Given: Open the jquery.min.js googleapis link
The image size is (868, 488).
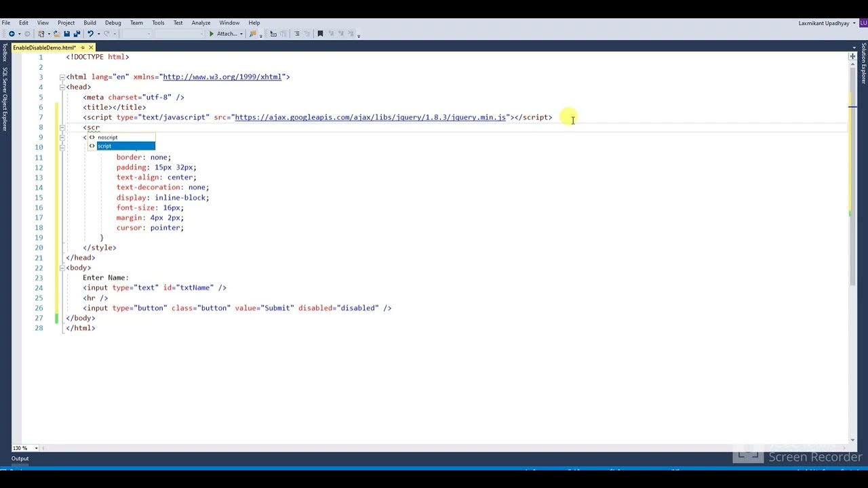Looking at the screenshot, I should (x=370, y=117).
